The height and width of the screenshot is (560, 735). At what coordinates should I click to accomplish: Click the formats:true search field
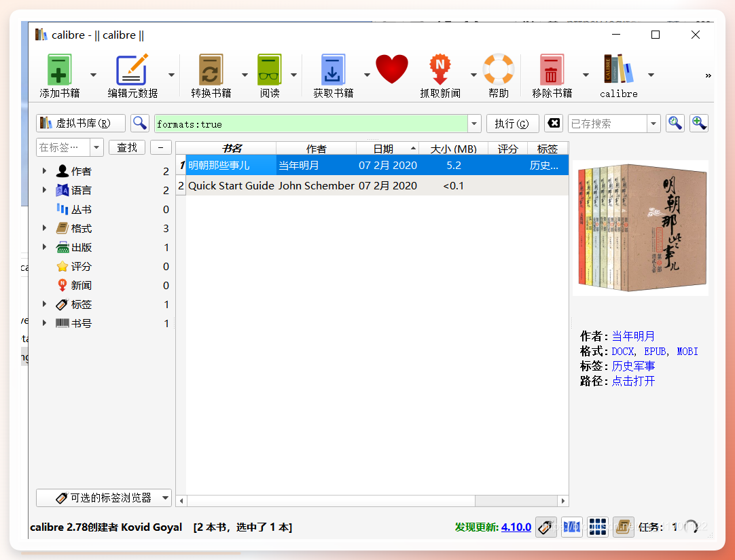coord(311,124)
